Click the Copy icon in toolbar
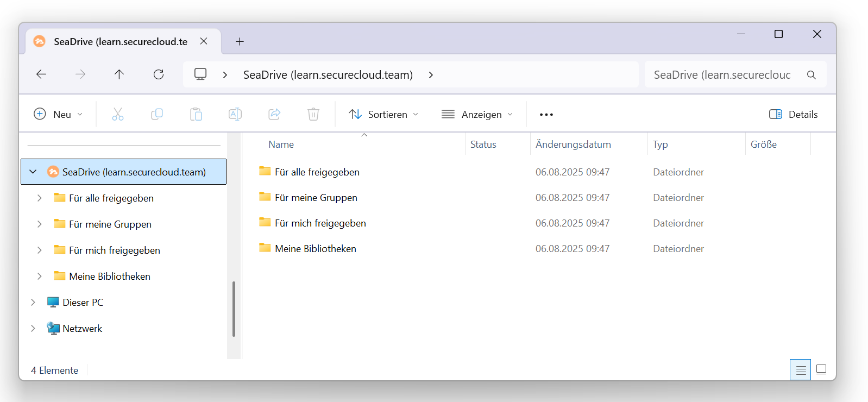The height and width of the screenshot is (402, 868). [157, 114]
